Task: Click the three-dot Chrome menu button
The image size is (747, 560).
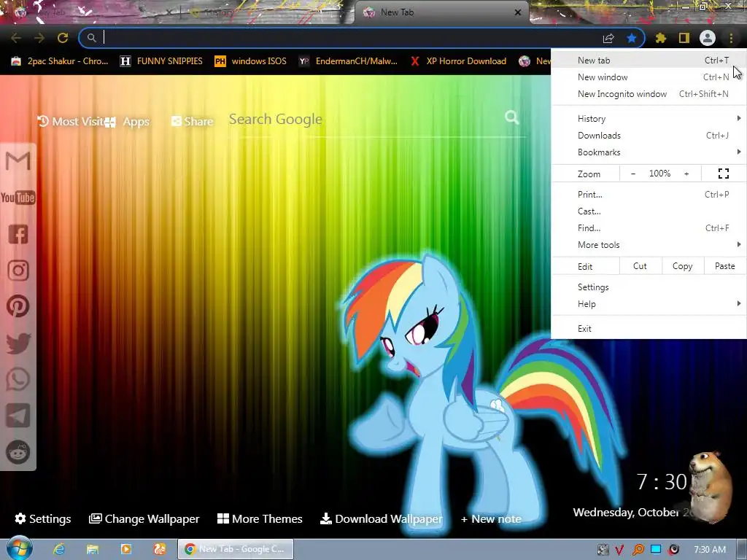Action: [x=731, y=38]
